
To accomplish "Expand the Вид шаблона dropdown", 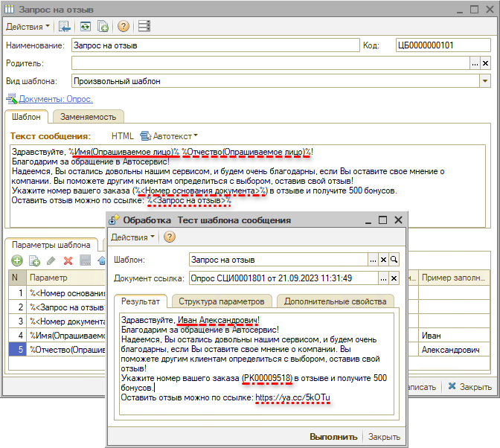I will coord(485,81).
